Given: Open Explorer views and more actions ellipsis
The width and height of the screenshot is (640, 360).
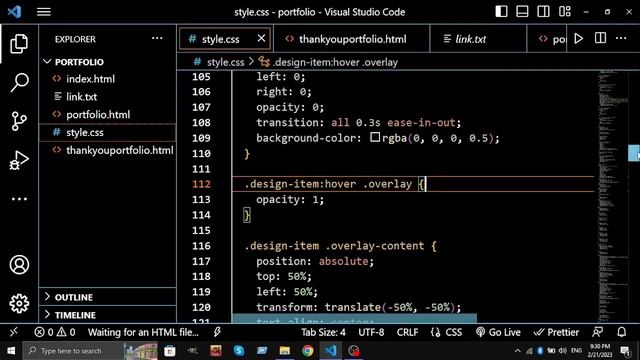Looking at the screenshot, I should pyautogui.click(x=157, y=38).
